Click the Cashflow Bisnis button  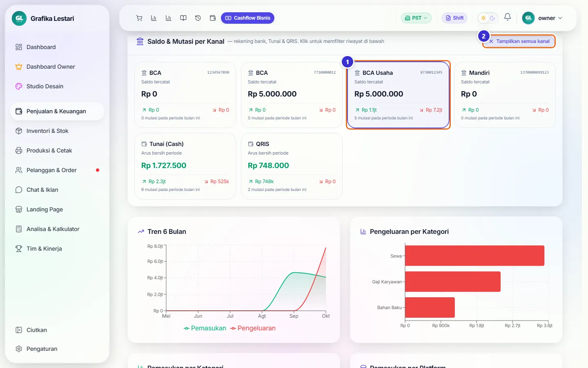[247, 18]
